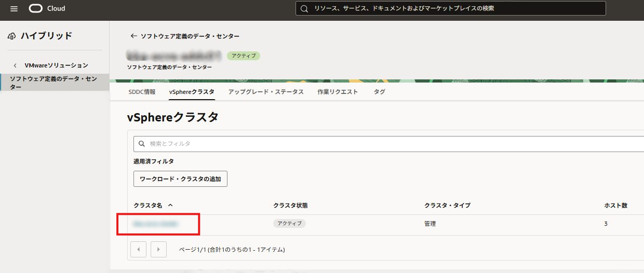Select the 作業リクエスト tab

338,92
